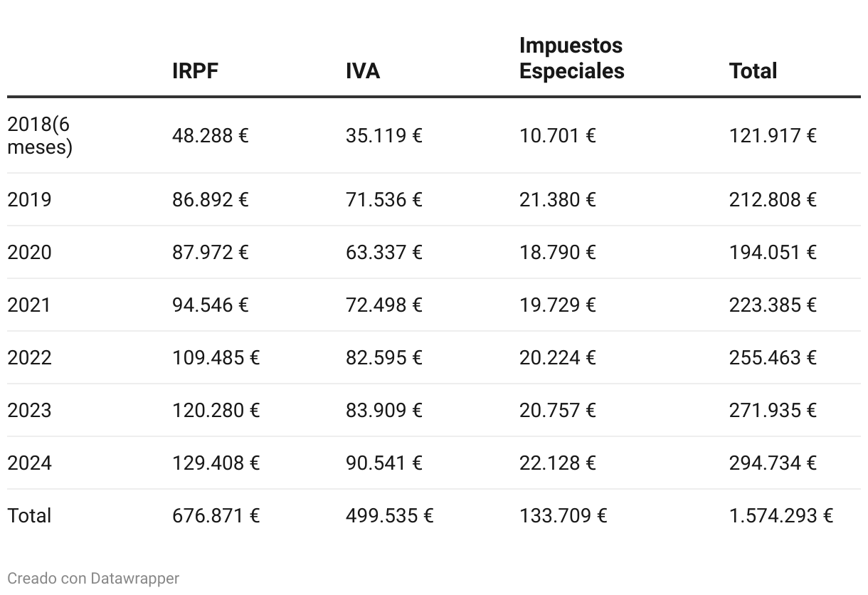The height and width of the screenshot is (595, 868).
Task: Select the Impuestos Especiales total 133.709 €
Action: tap(563, 515)
